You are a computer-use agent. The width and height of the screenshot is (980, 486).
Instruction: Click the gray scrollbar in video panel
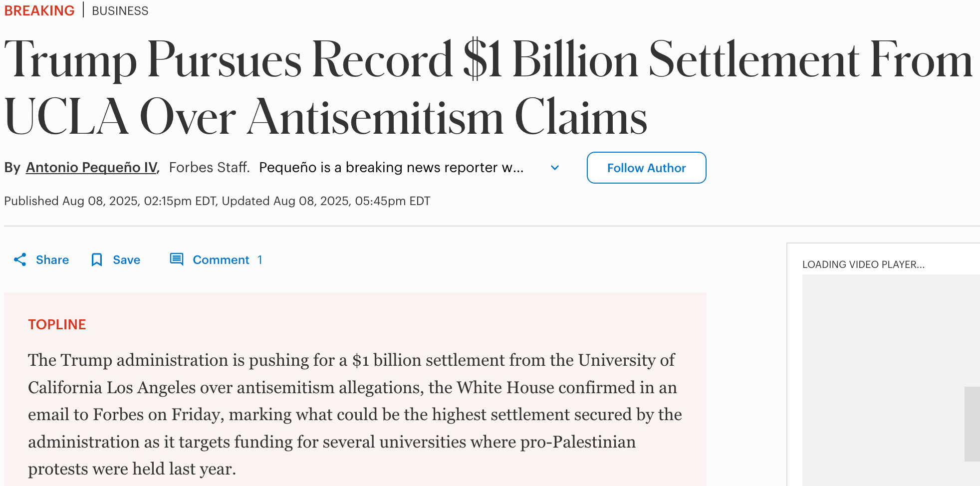point(972,424)
